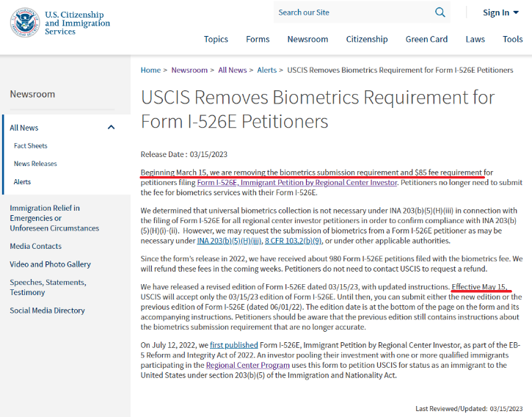The height and width of the screenshot is (417, 532).
Task: Open the INA 203(b)(5)(H)(iii) link
Action: pyautogui.click(x=230, y=241)
